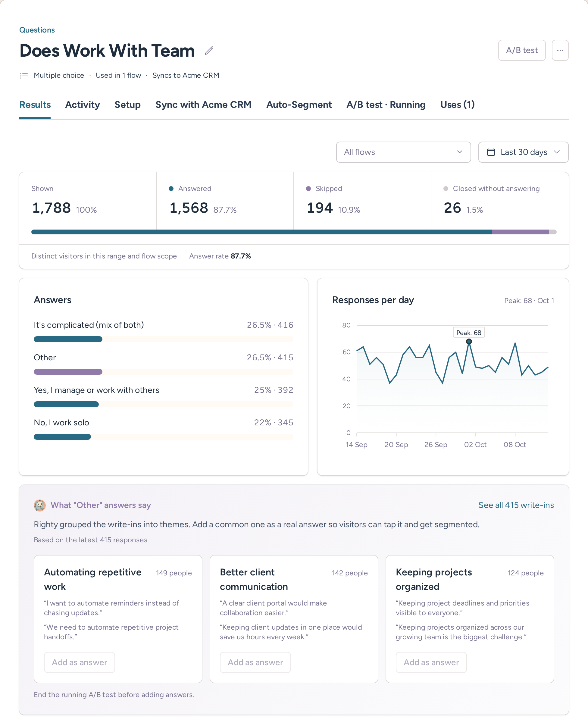Click the 142 people count
The width and height of the screenshot is (588, 720).
point(349,573)
